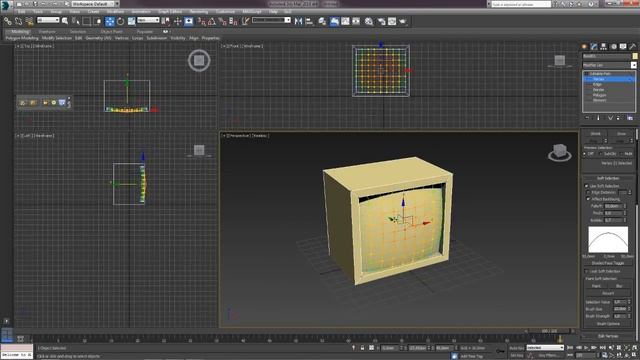The width and height of the screenshot is (640, 360).
Task: Open the Layer Manager
Action: coord(322,21)
